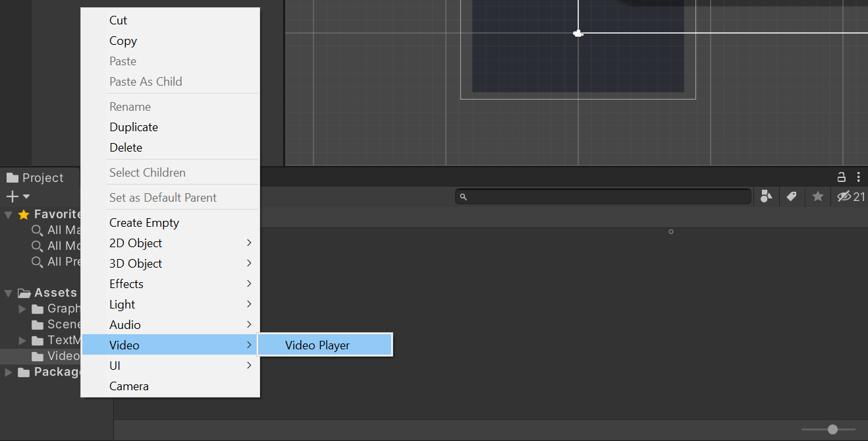Click the Paste As Child entry
This screenshot has height=441, width=868.
pos(170,82)
